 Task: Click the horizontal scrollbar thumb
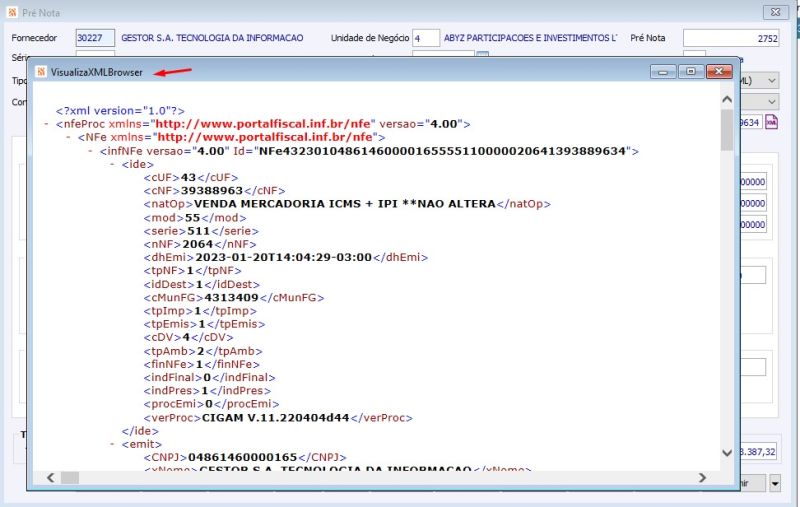(x=70, y=478)
